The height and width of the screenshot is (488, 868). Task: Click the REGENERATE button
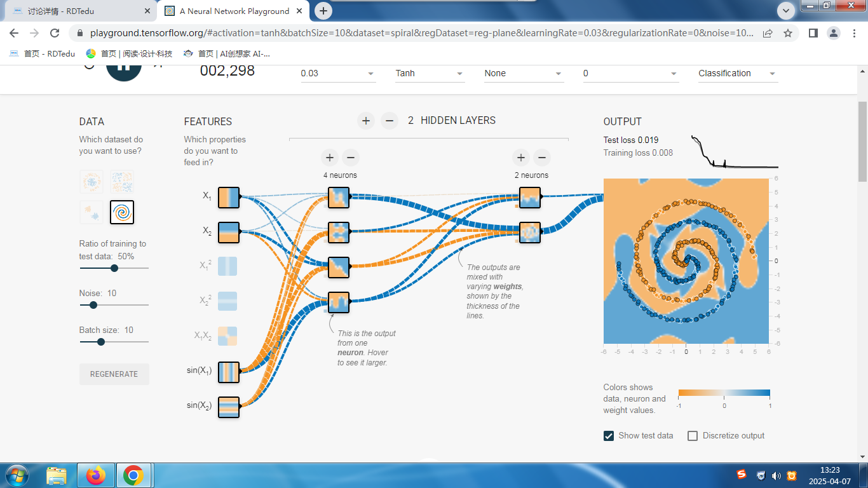tap(114, 374)
